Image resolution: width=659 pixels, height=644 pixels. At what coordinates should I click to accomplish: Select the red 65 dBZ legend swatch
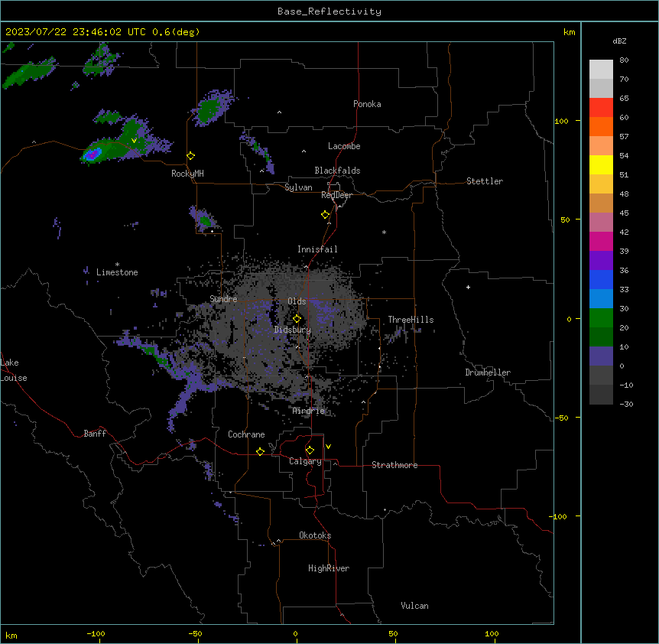[601, 107]
